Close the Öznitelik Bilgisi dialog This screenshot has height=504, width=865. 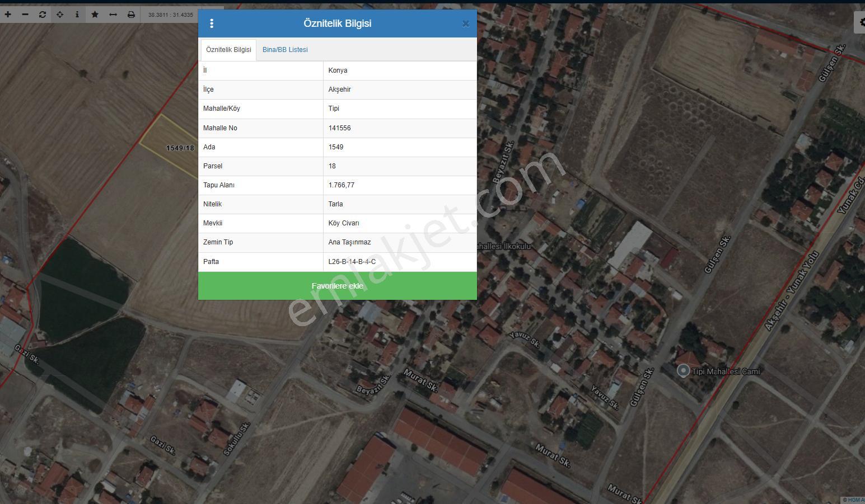[465, 23]
